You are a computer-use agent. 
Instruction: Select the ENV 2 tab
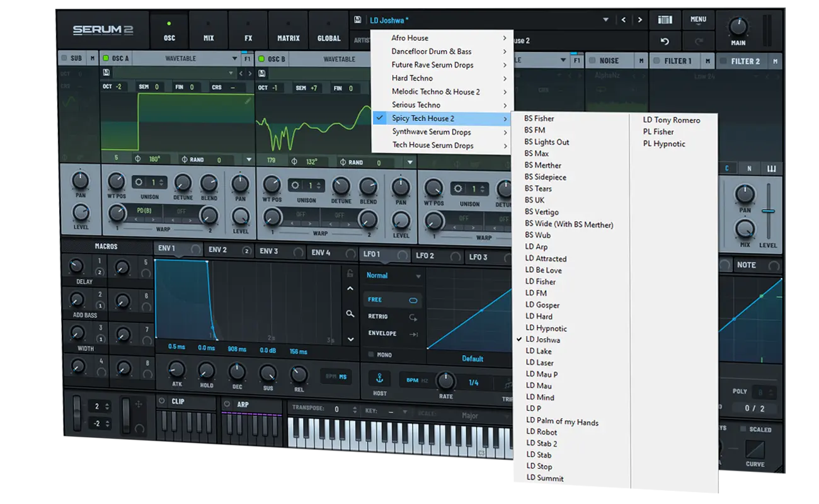[227, 249]
